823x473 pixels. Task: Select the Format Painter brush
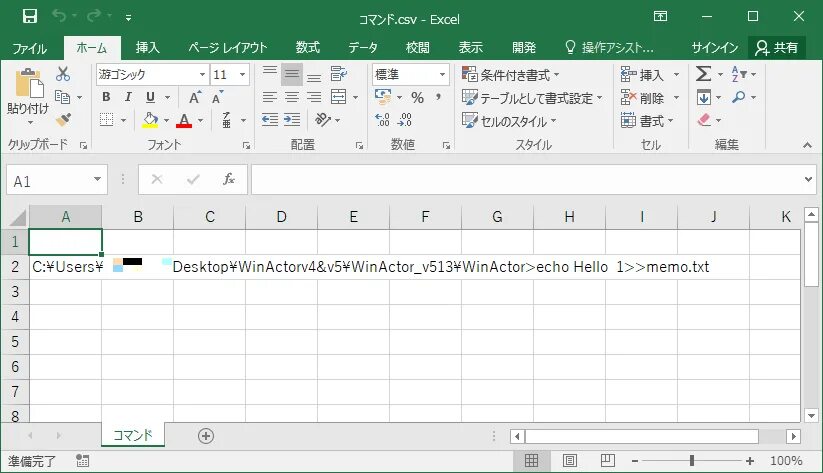point(64,120)
